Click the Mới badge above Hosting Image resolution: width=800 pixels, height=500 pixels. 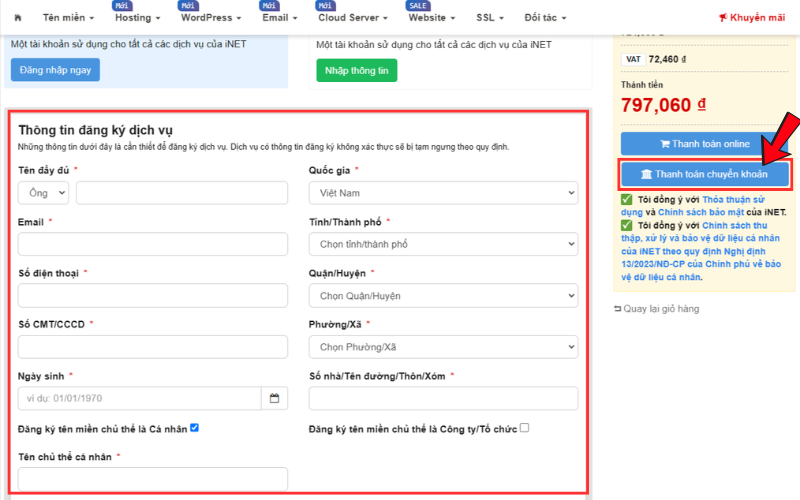[122, 6]
